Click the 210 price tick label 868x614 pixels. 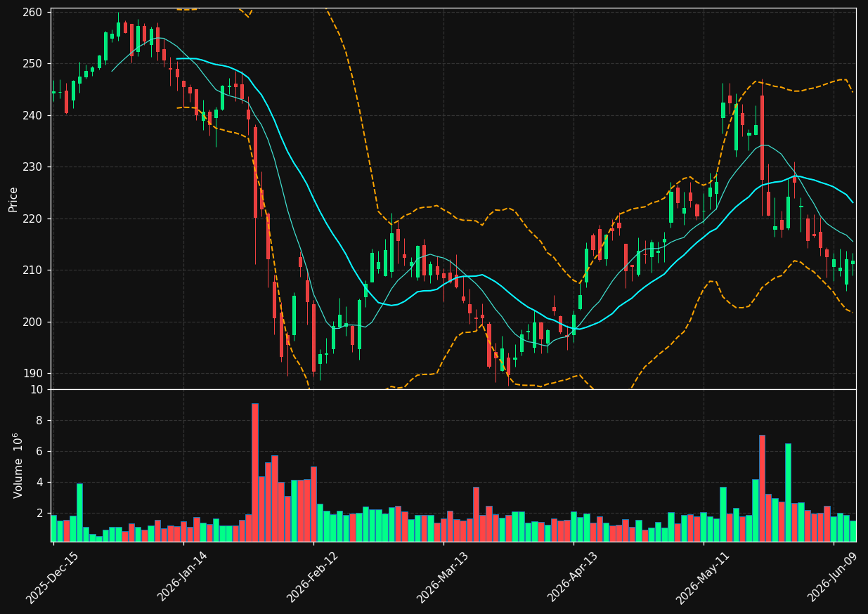(x=34, y=270)
